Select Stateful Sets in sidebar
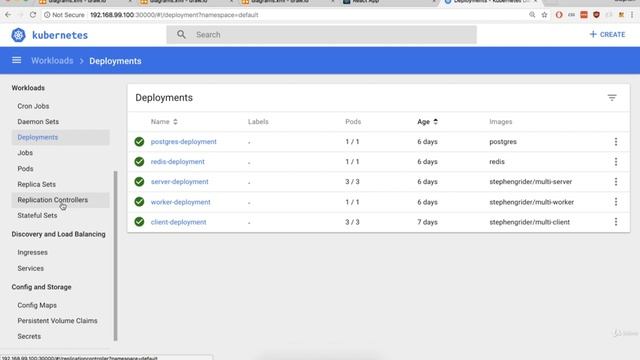Image resolution: width=640 pixels, height=360 pixels. (37, 215)
